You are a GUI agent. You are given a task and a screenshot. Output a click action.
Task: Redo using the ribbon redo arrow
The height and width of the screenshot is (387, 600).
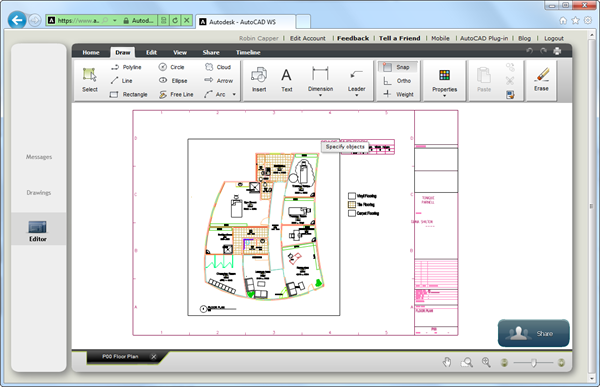pos(543,51)
